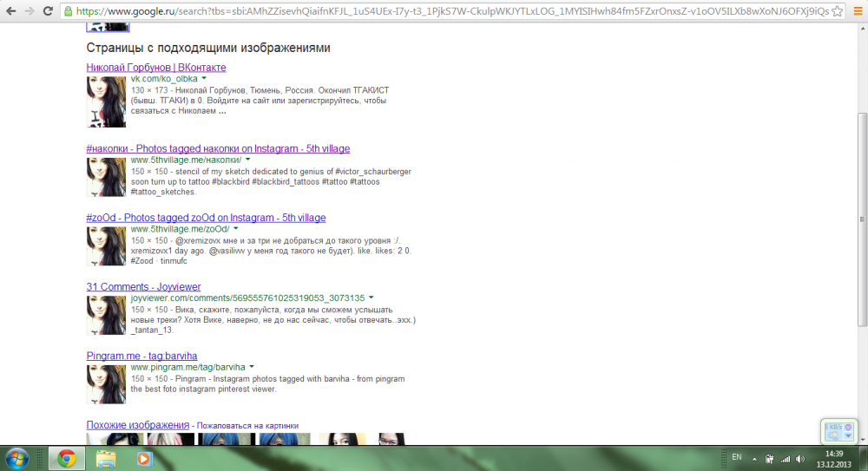This screenshot has width=868, height=471.
Task: Click Пожаловаться на картинки report link
Action: point(247,426)
